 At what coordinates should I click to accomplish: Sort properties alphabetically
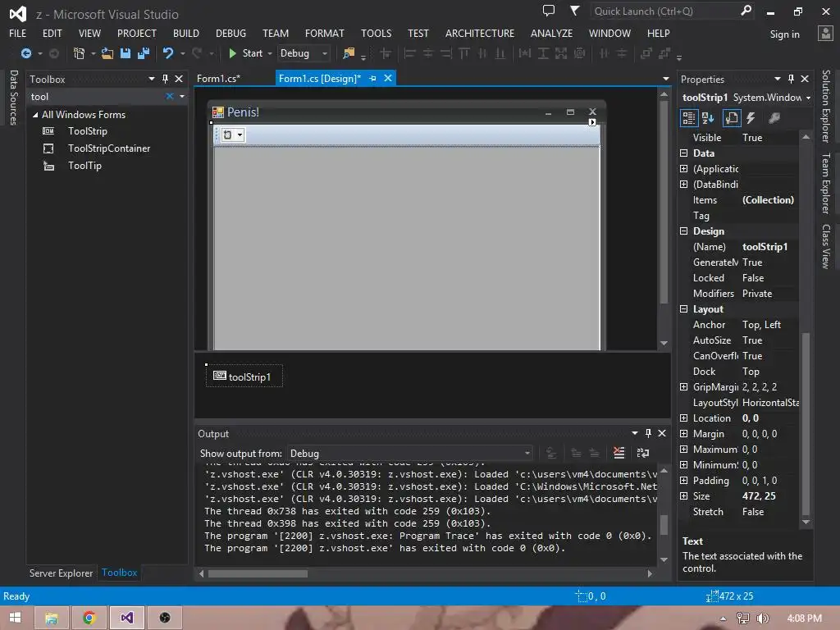point(708,118)
